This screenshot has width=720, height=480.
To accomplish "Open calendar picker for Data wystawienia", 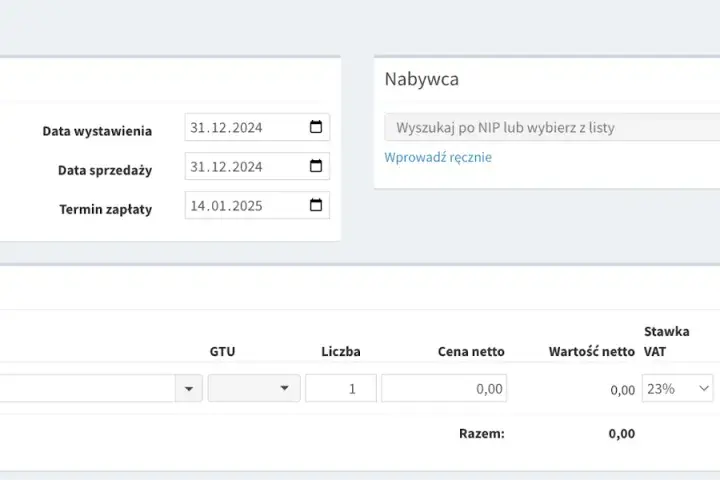I will [316, 127].
